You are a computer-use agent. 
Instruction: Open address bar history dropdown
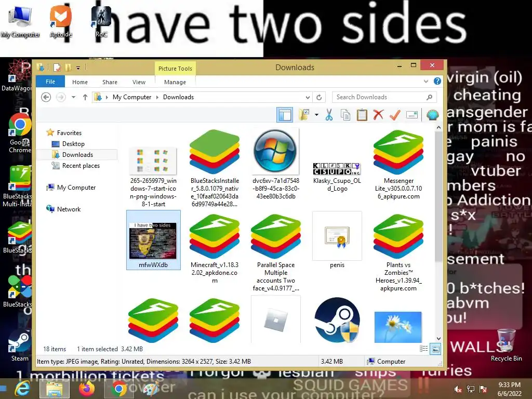[x=308, y=97]
